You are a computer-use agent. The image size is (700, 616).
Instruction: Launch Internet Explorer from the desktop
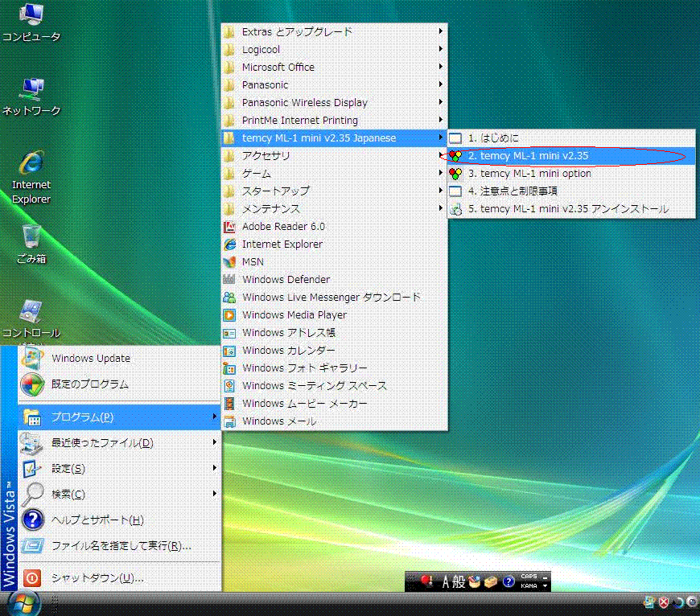point(31,178)
